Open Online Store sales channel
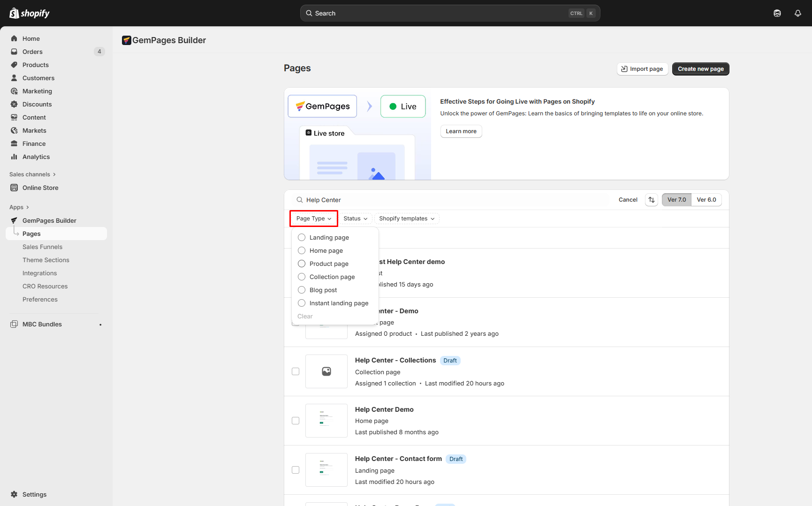Image resolution: width=812 pixels, height=506 pixels. coord(40,188)
